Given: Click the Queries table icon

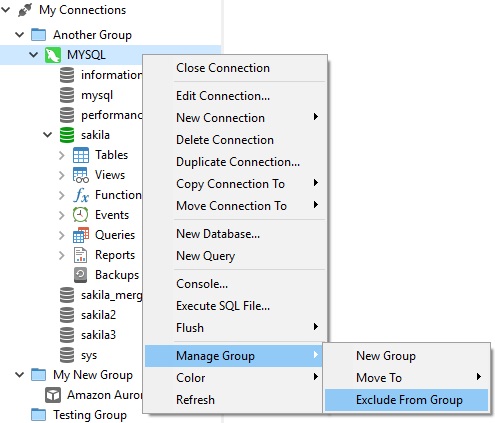Looking at the screenshot, I should coord(81,235).
